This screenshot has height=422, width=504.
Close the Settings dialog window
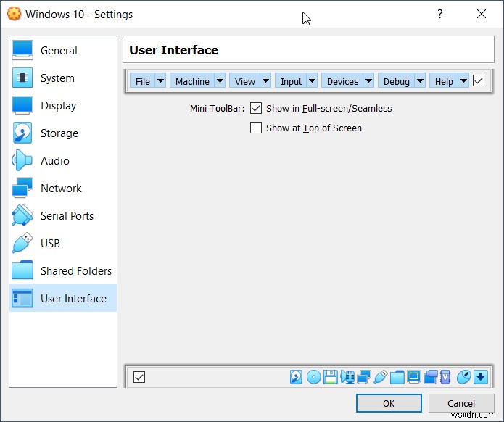click(482, 14)
